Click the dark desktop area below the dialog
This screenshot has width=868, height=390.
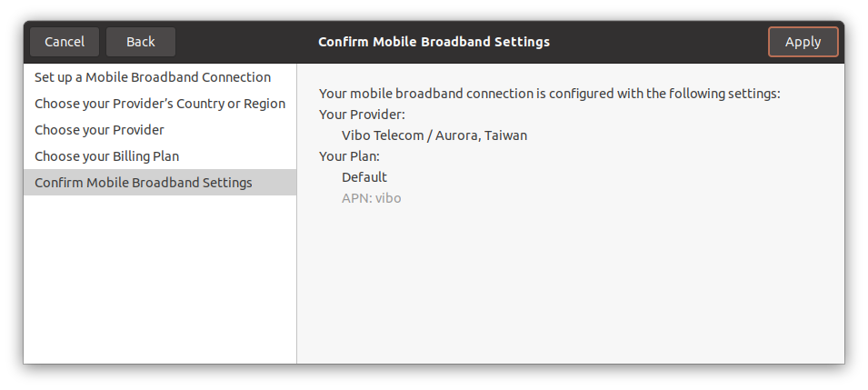click(434, 378)
